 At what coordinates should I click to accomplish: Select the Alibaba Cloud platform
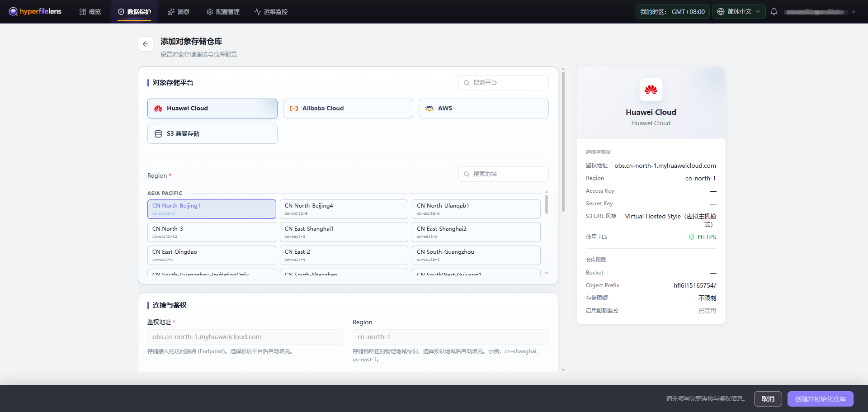pos(348,109)
